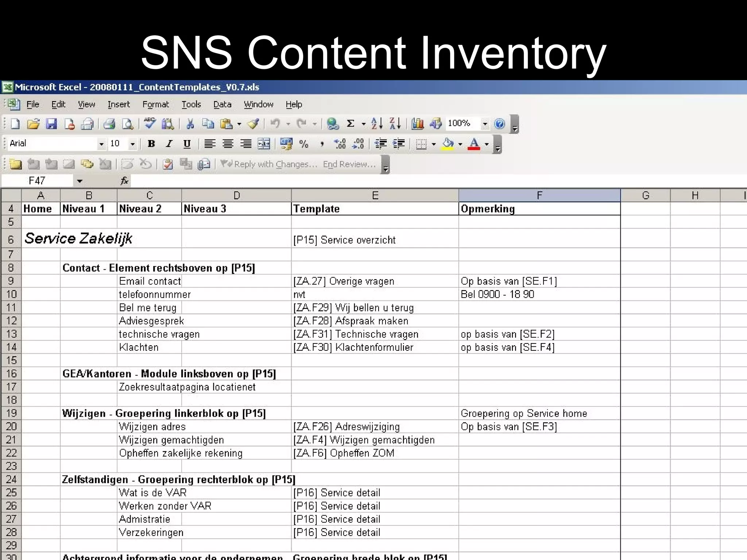Select row 6 header

[11, 239]
